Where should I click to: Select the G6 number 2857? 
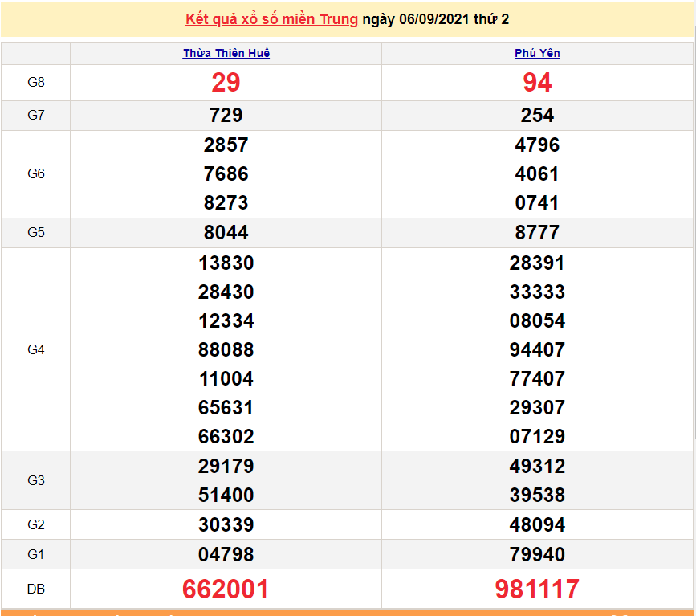click(x=226, y=145)
